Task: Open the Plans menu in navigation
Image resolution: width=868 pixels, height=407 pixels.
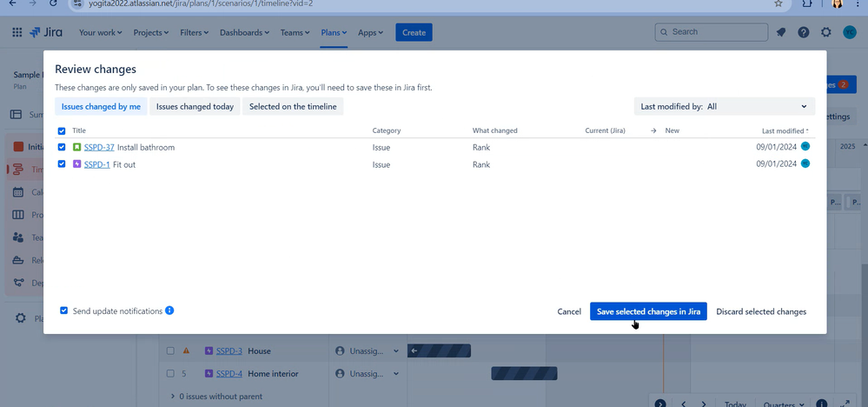Action: (x=334, y=32)
